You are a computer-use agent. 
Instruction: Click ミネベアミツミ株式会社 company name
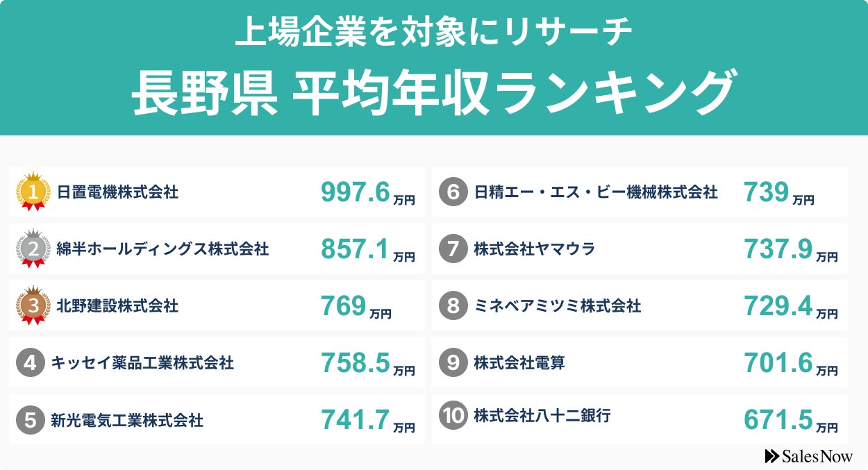[x=558, y=305]
